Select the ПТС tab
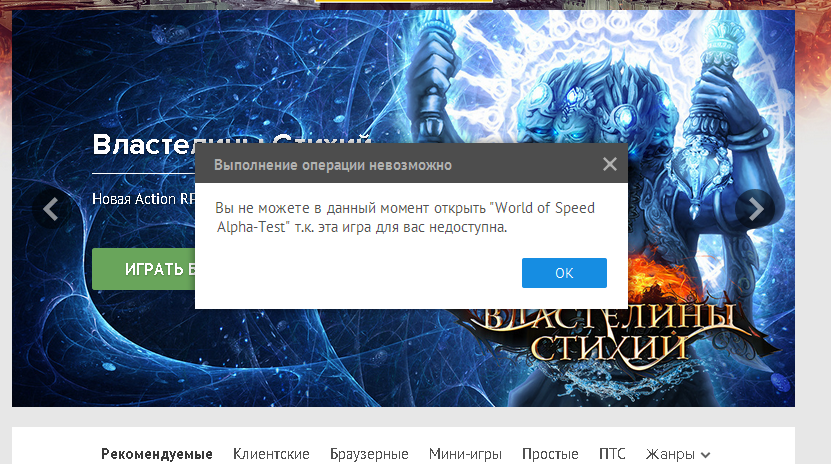The image size is (831, 464). pyautogui.click(x=612, y=454)
